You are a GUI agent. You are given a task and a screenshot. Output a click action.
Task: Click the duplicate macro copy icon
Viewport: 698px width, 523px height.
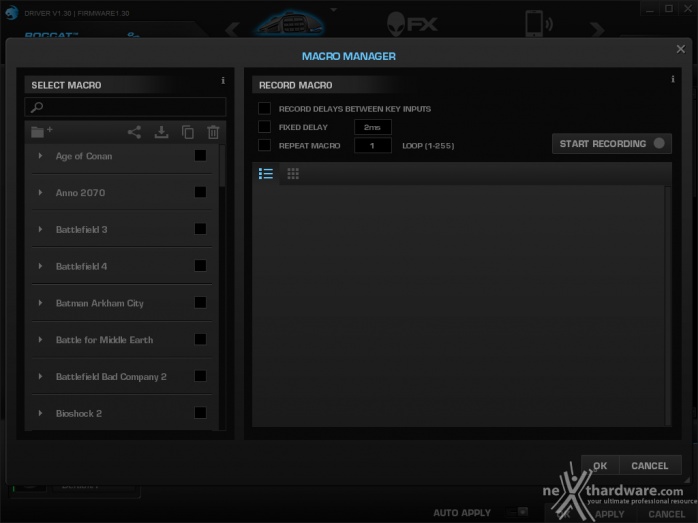[188, 132]
